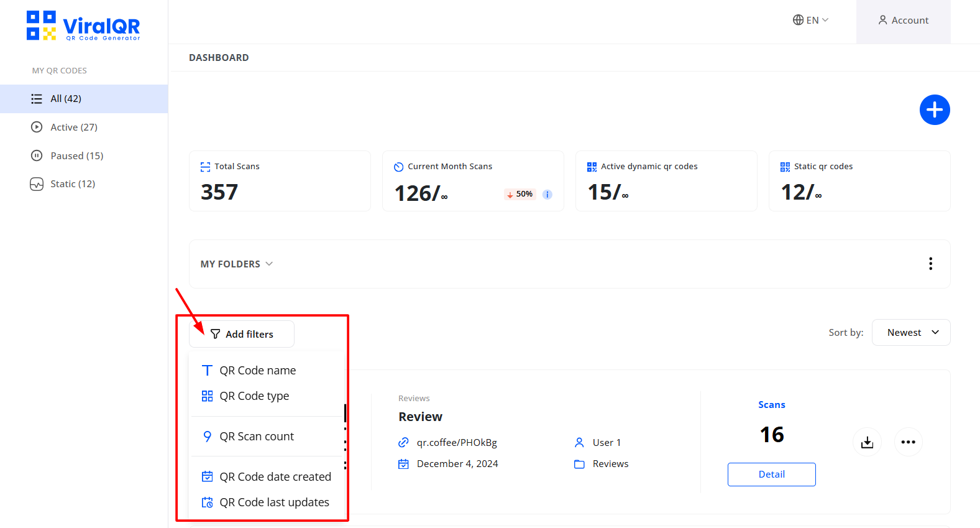This screenshot has width=980, height=528.
Task: Click the Current Month Scans clock icon
Action: click(398, 167)
